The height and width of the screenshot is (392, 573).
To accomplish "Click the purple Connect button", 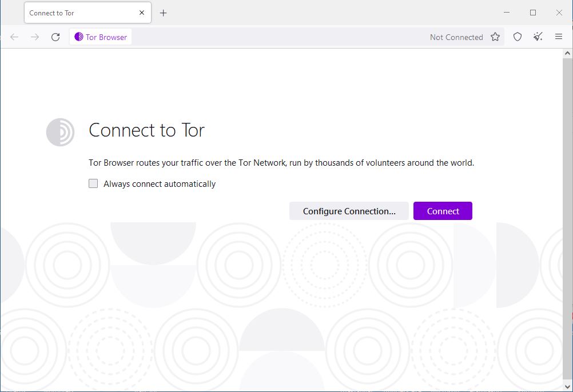I will [443, 211].
